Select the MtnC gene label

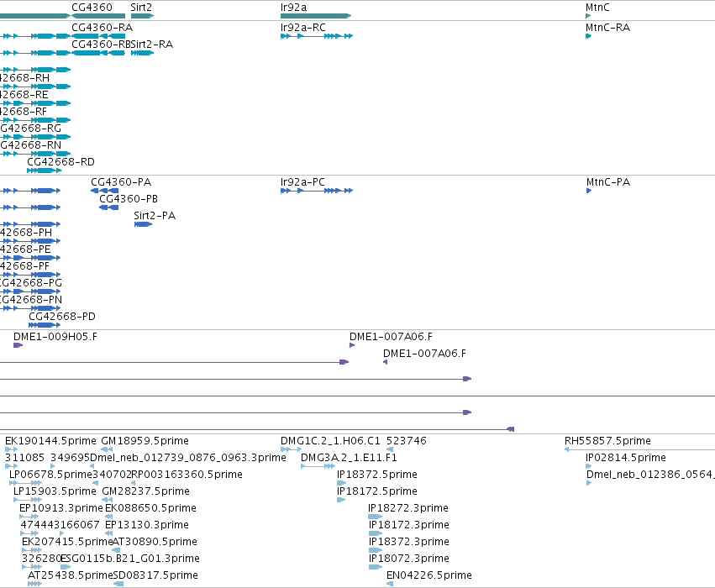pyautogui.click(x=597, y=8)
